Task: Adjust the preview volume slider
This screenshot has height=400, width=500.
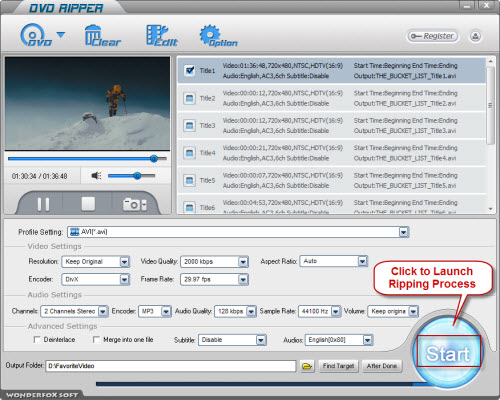Action: tap(131, 176)
